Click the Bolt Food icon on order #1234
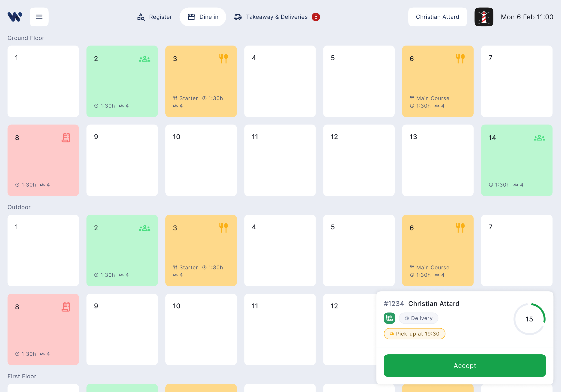Viewport: 561px width, 392px height. [389, 318]
